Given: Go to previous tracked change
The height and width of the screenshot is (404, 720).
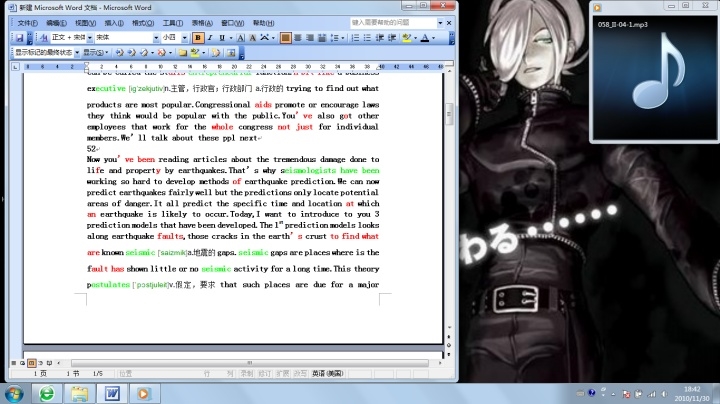Looking at the screenshot, I should coord(119,53).
